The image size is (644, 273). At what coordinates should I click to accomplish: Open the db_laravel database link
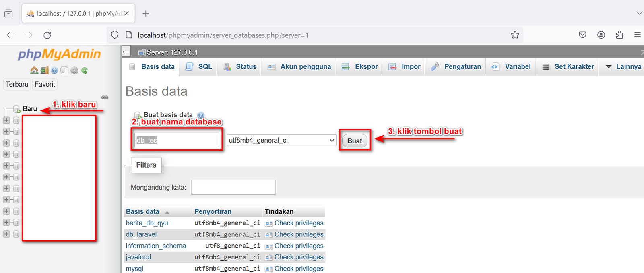pos(141,234)
